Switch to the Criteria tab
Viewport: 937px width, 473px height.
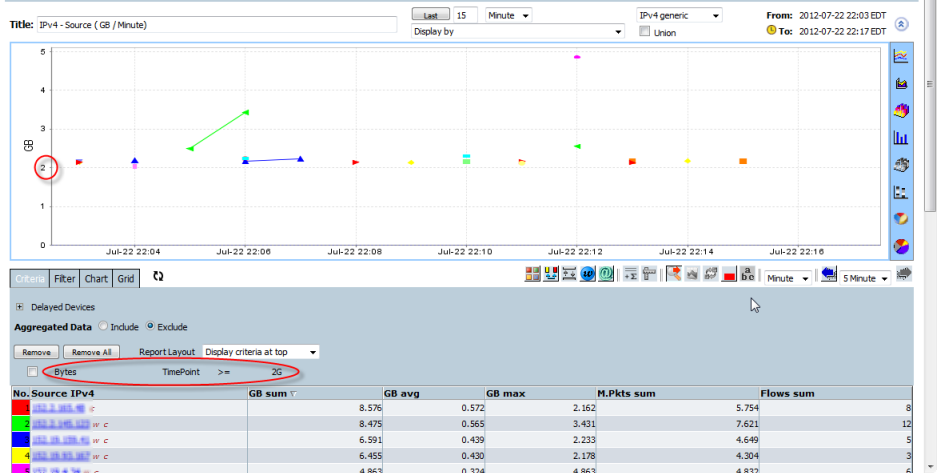click(x=30, y=278)
